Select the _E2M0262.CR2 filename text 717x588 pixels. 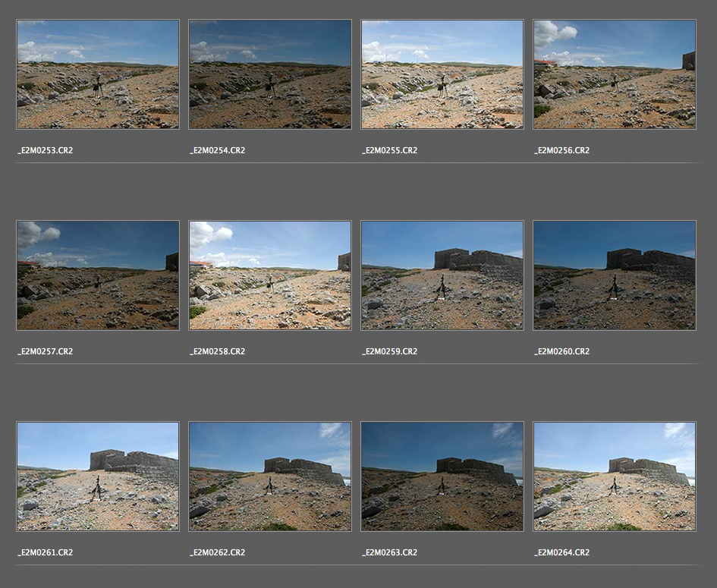[x=218, y=552]
